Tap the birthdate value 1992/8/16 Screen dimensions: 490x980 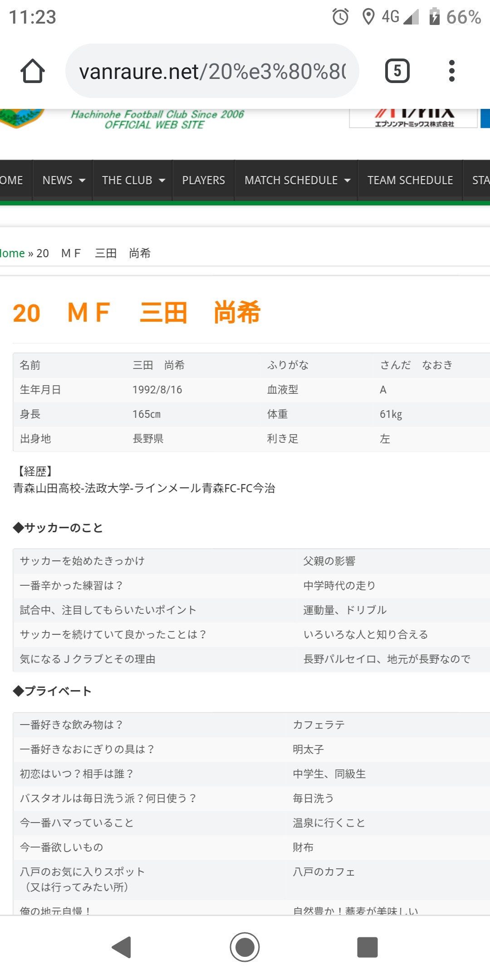tap(157, 390)
